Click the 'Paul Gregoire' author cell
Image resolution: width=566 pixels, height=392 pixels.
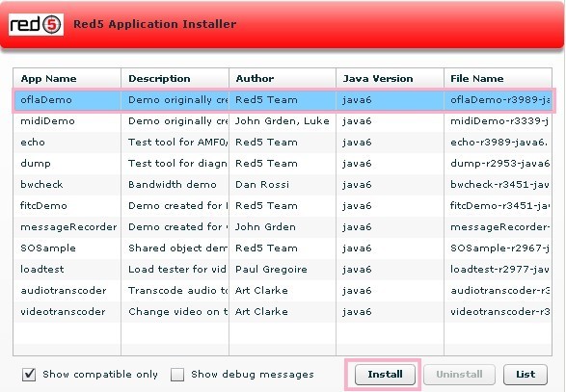[283, 270]
